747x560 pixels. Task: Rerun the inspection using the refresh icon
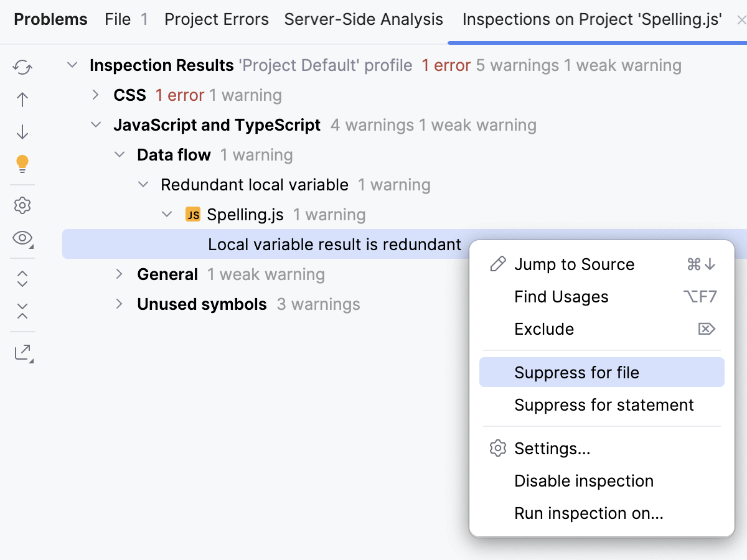22,67
